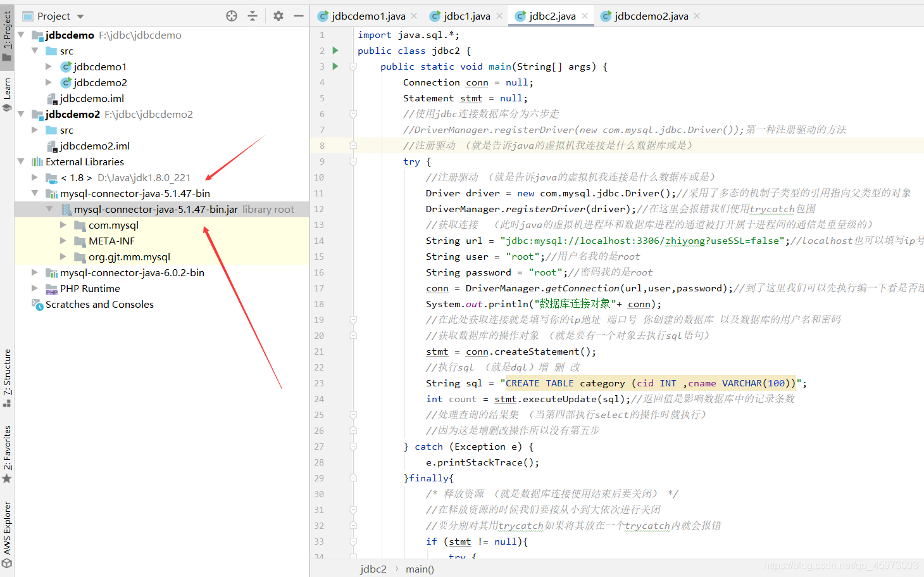The image size is (924, 577).
Task: Expand the PHP Runtime node
Action: (35, 288)
